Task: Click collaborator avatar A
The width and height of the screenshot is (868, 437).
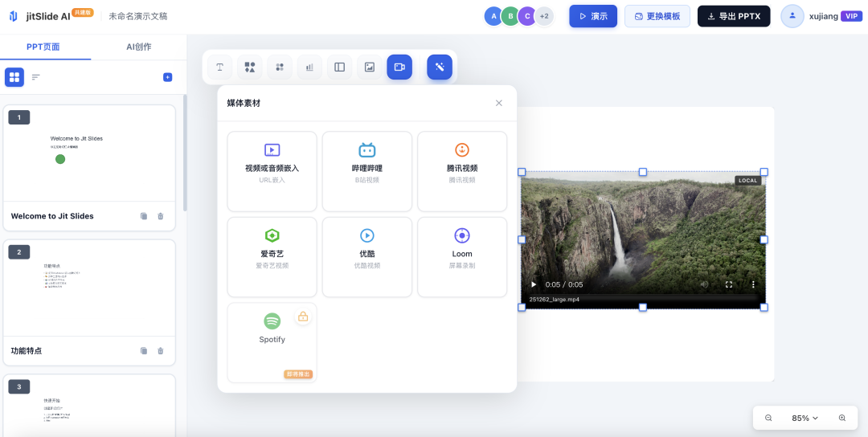Action: (x=493, y=16)
